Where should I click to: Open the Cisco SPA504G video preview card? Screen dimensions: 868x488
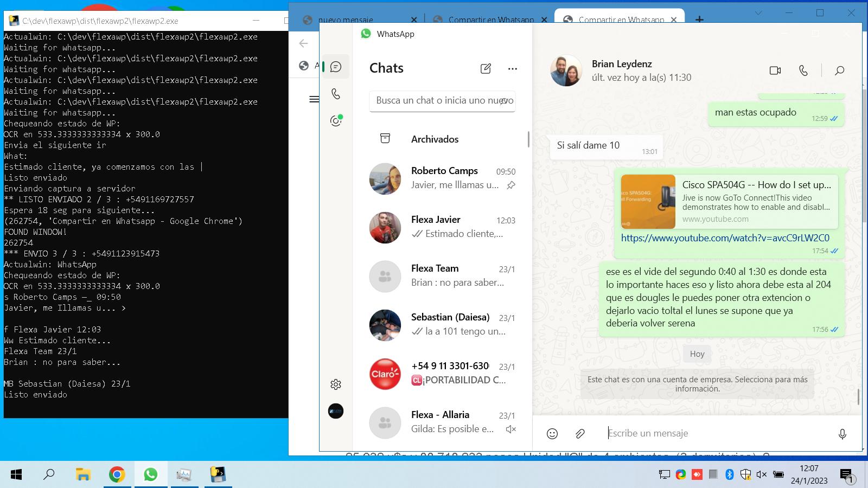click(x=730, y=202)
